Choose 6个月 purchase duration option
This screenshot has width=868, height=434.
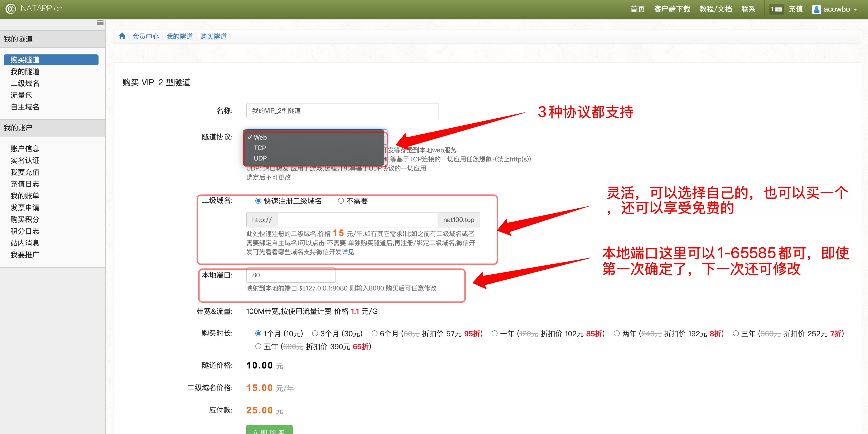374,333
